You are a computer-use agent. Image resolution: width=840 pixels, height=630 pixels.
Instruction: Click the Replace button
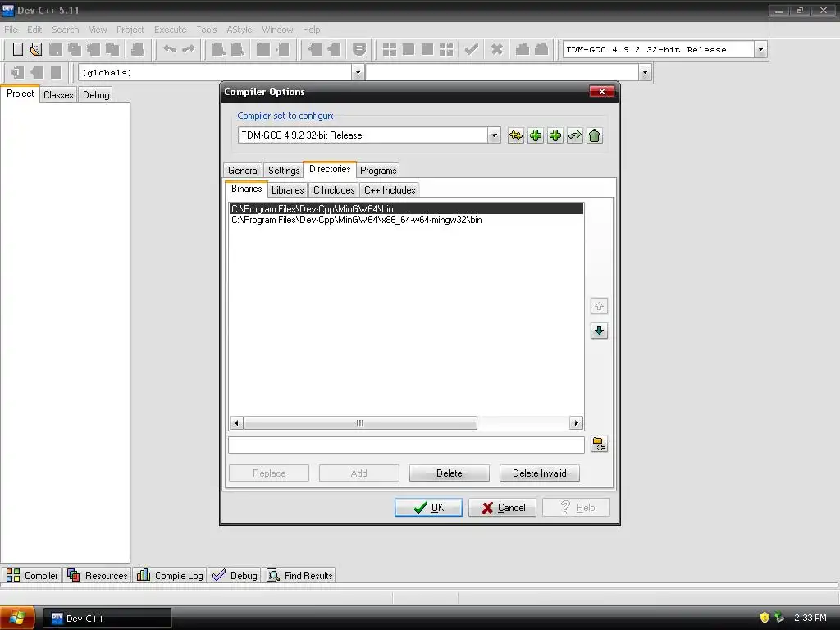(x=269, y=473)
